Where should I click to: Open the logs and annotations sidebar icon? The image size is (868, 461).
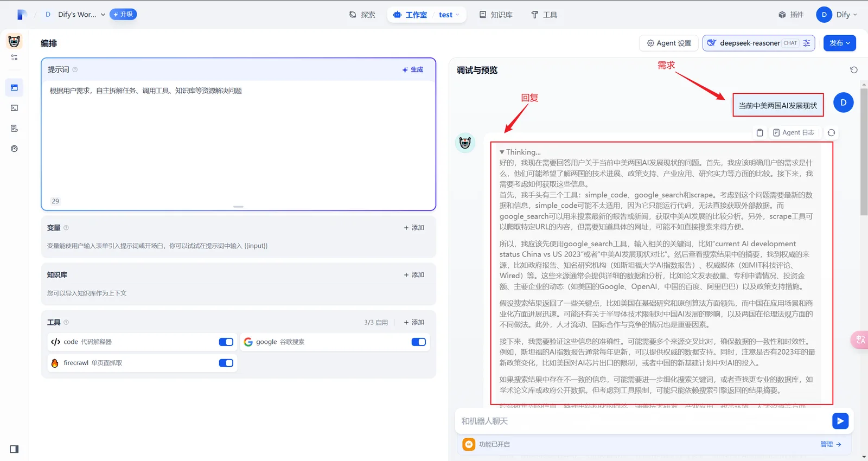pos(14,129)
